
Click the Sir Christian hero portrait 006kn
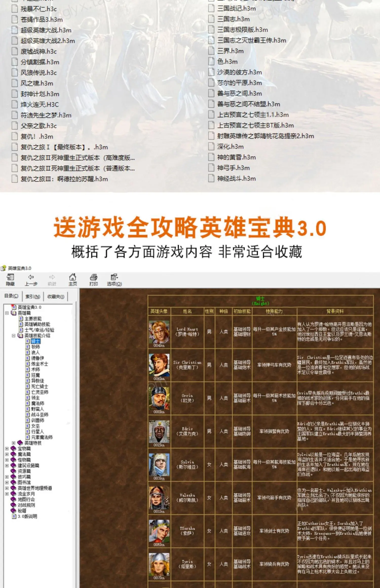tap(159, 365)
